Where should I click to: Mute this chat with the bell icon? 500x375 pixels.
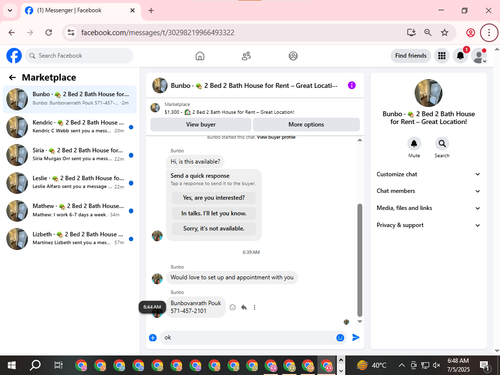[414, 144]
